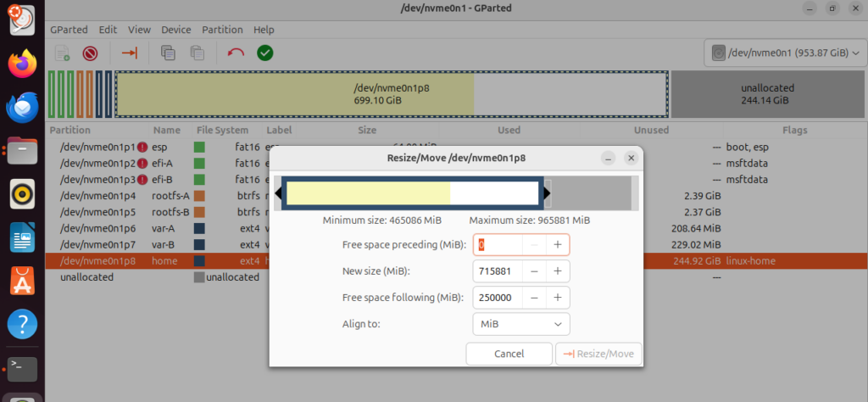Select the /dev/nvme0n1p7 row
This screenshot has height=402, width=868.
pos(456,244)
